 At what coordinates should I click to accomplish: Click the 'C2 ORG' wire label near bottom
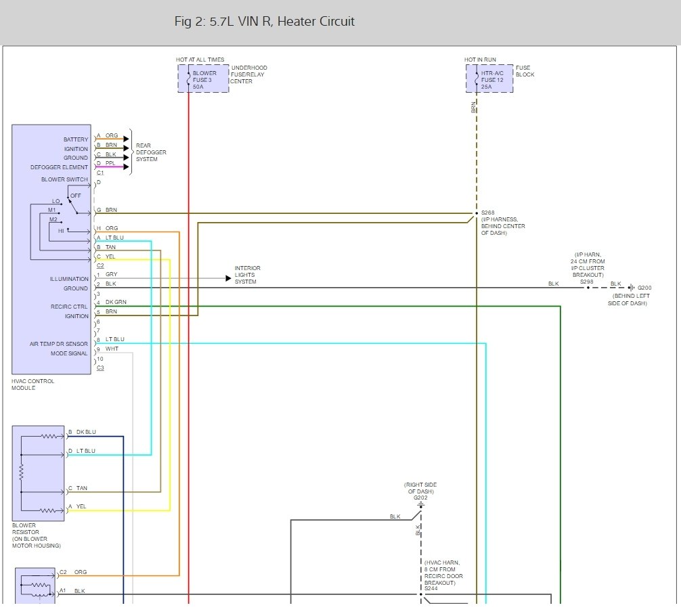73,573
